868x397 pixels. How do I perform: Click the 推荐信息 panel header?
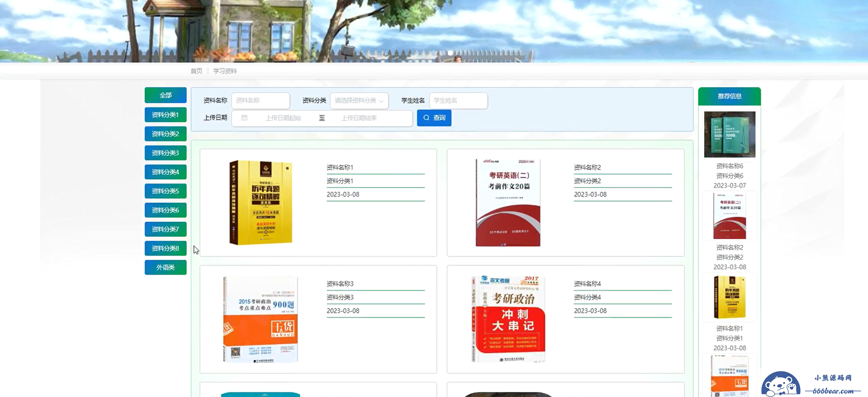[730, 96]
